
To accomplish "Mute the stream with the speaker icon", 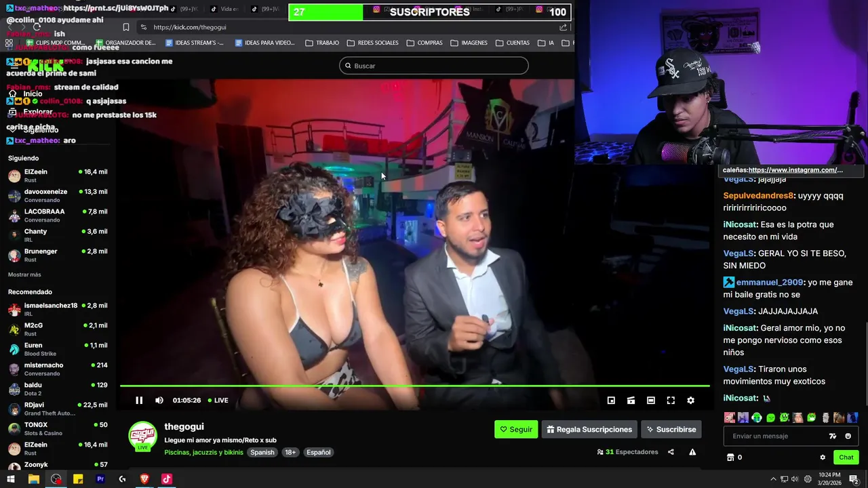I will tap(159, 401).
